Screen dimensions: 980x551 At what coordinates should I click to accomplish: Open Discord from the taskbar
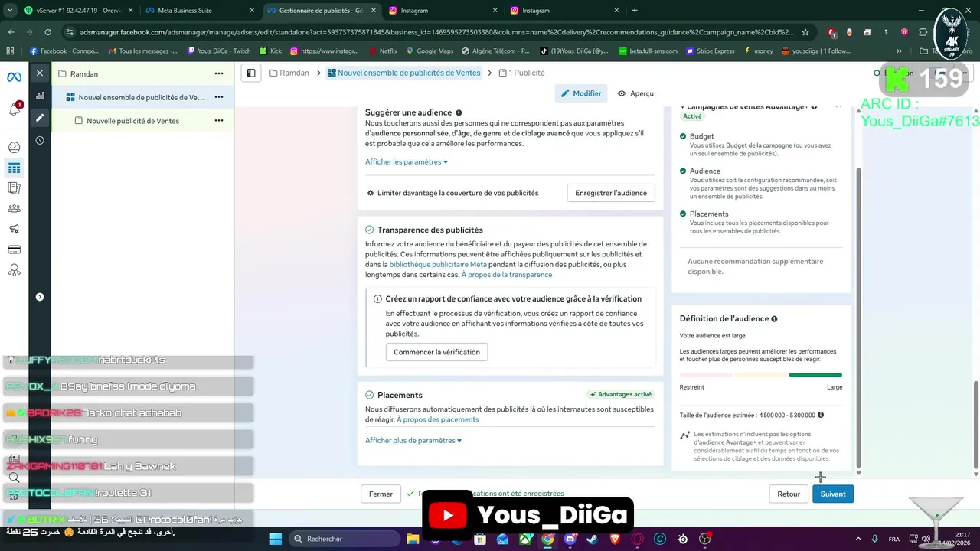pos(570,539)
